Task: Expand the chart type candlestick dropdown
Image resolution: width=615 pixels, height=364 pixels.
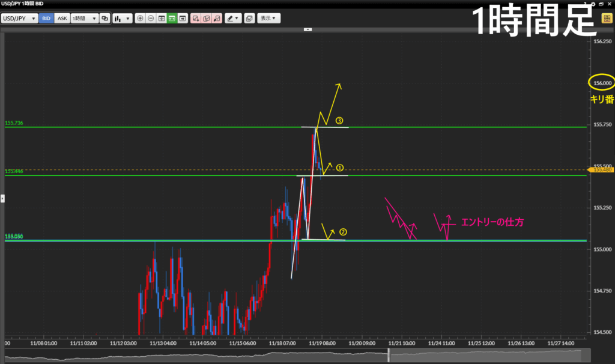Action: 123,18
